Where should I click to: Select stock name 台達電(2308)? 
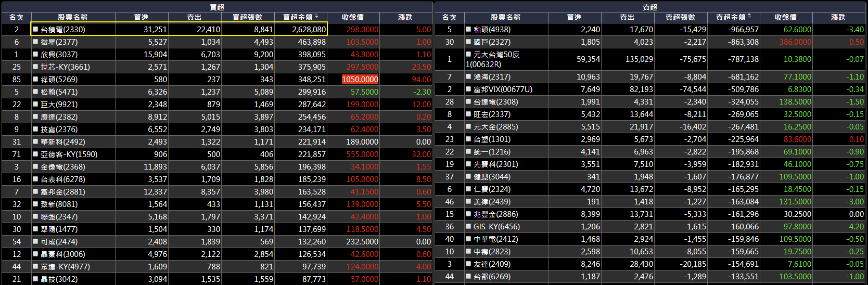pyautogui.click(x=496, y=102)
